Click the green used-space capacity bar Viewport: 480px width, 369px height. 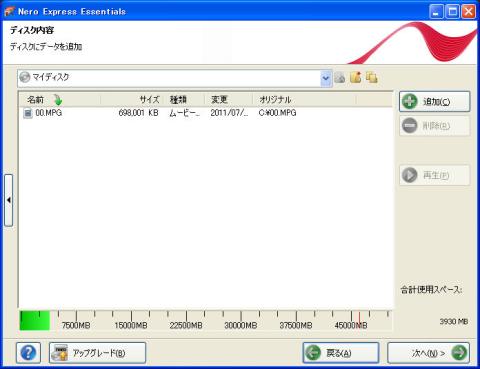pos(35,320)
